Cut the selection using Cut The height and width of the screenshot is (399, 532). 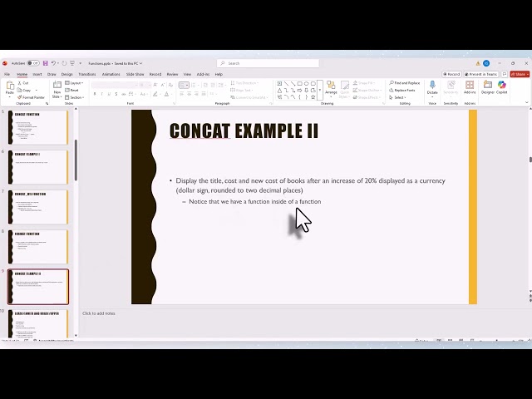(x=23, y=83)
